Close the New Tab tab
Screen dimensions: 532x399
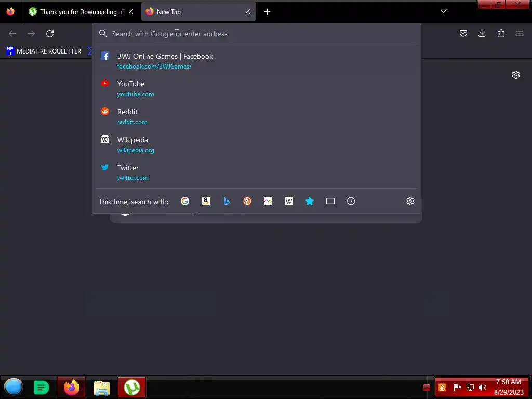click(248, 11)
